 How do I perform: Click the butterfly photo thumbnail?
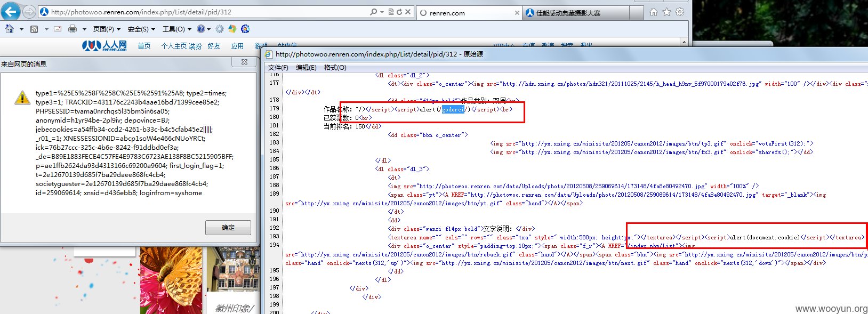tap(171, 280)
